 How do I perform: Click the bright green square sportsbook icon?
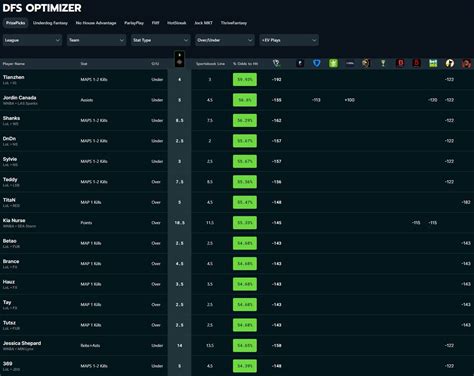[333, 63]
